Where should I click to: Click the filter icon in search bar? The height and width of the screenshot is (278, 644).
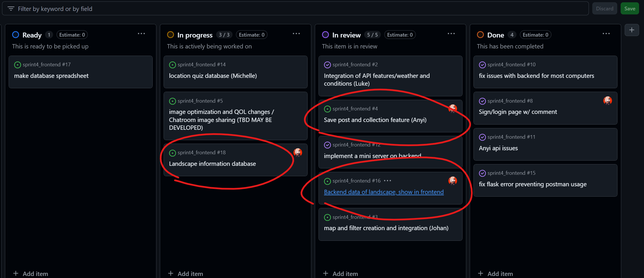tap(11, 9)
